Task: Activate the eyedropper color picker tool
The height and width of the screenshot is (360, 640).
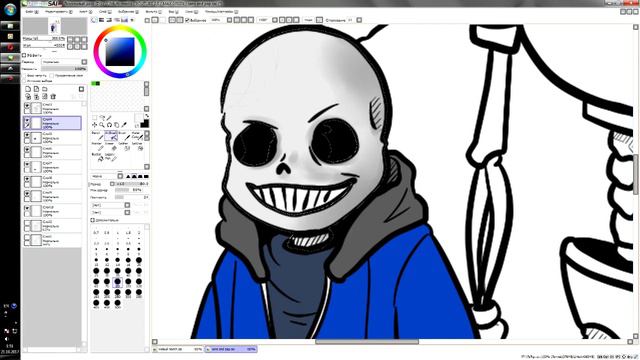Action: click(124, 125)
